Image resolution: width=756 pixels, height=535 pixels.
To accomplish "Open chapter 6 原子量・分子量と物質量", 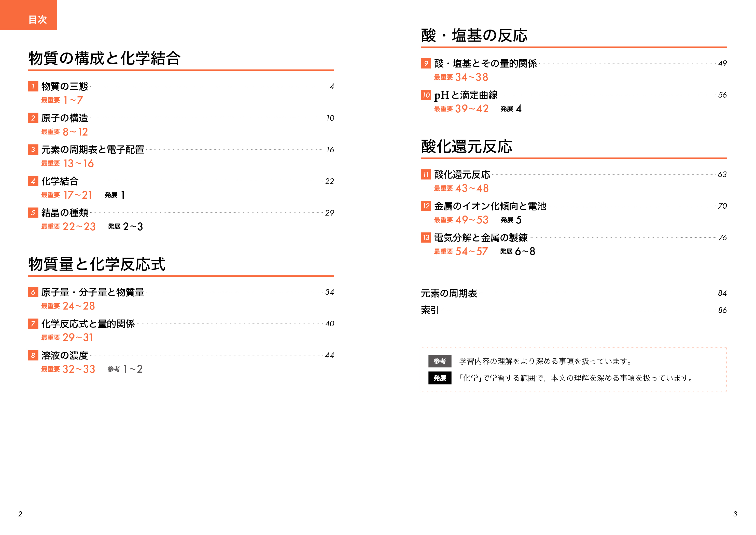I will [92, 292].
